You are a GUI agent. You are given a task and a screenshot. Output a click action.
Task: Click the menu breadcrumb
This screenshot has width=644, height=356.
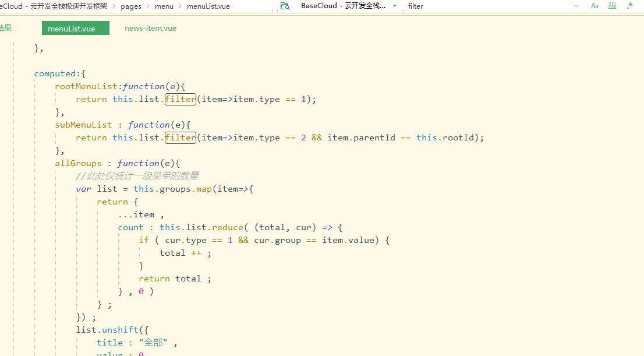pyautogui.click(x=164, y=6)
